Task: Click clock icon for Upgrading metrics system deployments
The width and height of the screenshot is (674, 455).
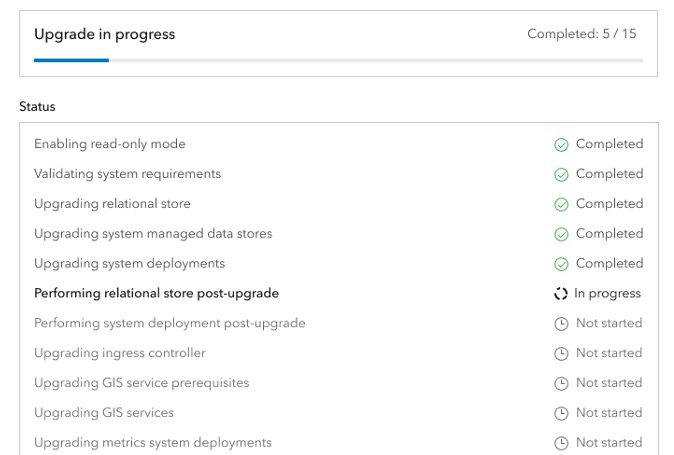Action: (x=561, y=443)
